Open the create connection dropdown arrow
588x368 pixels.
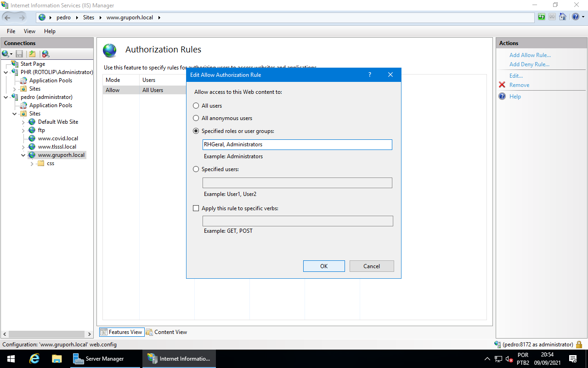click(x=11, y=54)
